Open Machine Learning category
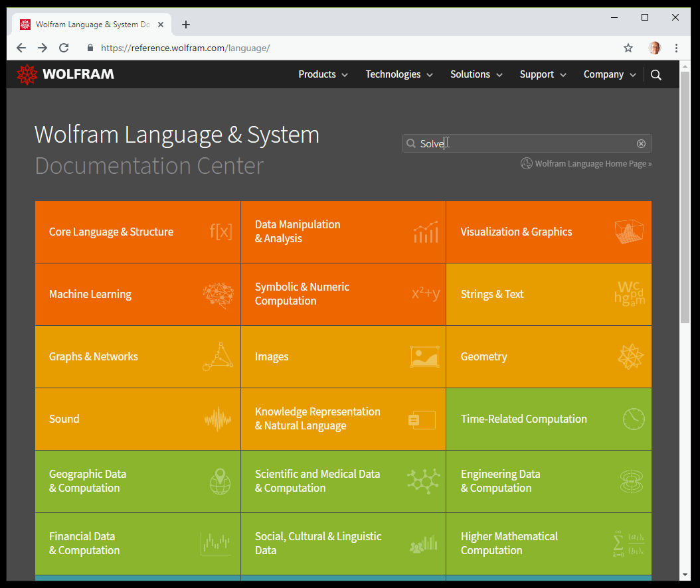 click(x=137, y=295)
